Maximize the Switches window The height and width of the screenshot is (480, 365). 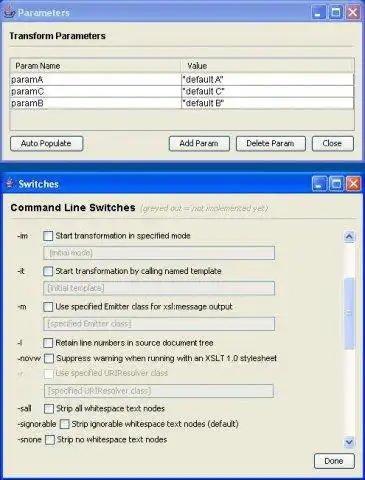pos(336,184)
